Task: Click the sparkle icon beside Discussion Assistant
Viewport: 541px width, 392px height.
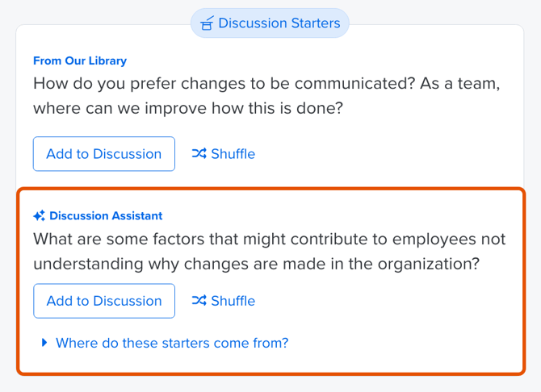Action: click(39, 216)
